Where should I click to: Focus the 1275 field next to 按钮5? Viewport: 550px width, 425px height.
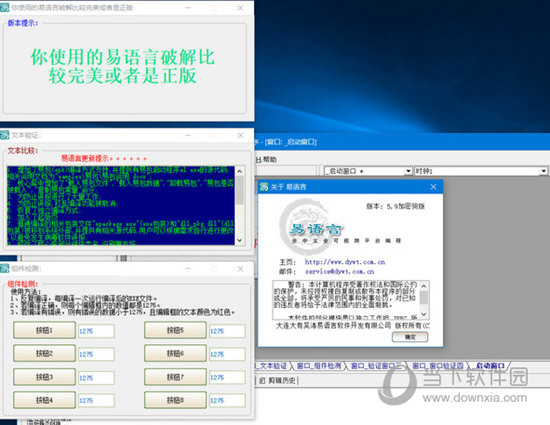point(227,331)
